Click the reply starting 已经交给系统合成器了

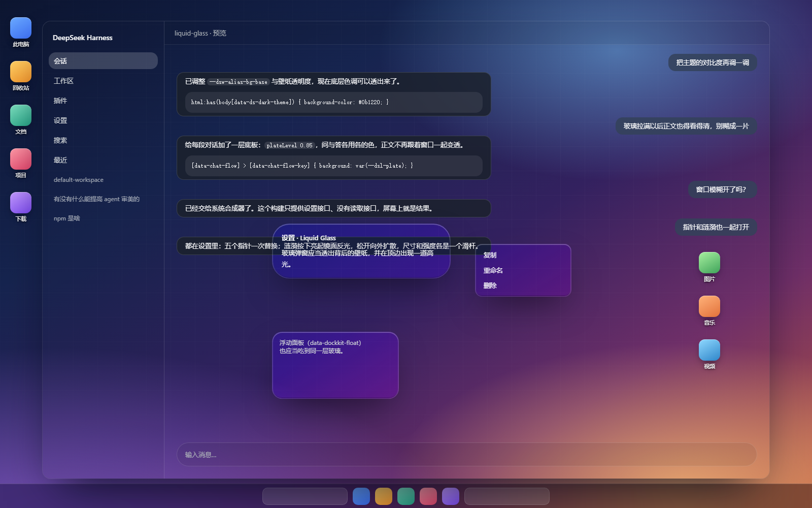pyautogui.click(x=334, y=208)
